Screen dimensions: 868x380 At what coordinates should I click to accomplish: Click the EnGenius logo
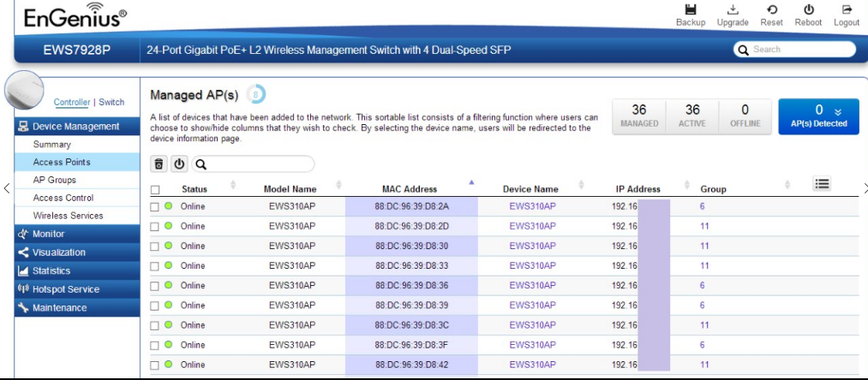[x=75, y=16]
